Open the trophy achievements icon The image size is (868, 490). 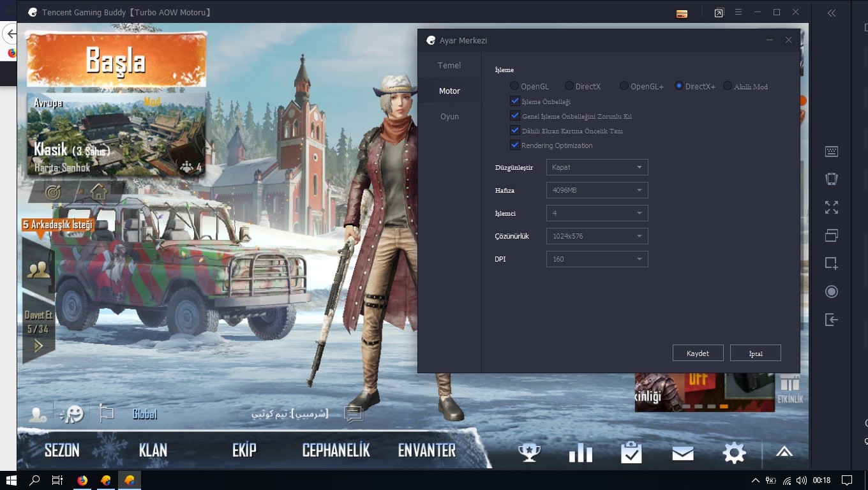529,452
